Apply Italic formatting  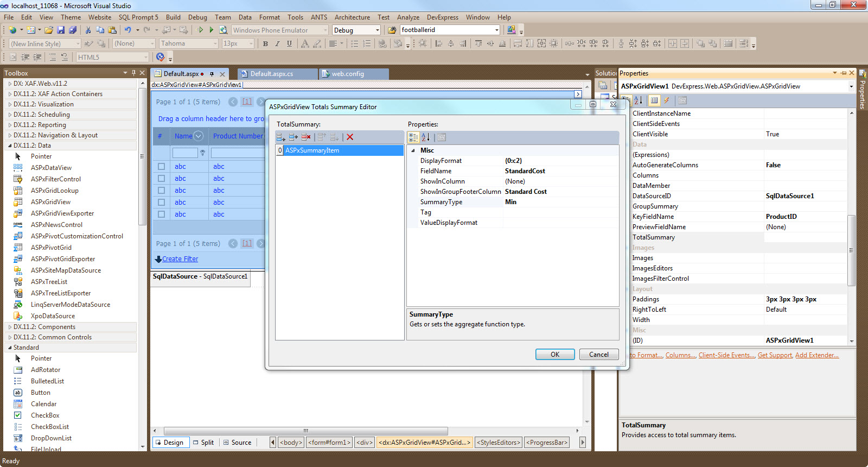coord(277,43)
